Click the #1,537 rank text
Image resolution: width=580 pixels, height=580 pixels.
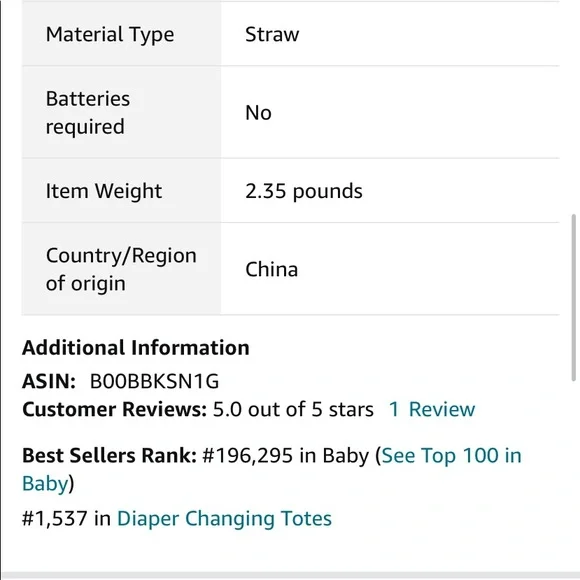click(54, 518)
